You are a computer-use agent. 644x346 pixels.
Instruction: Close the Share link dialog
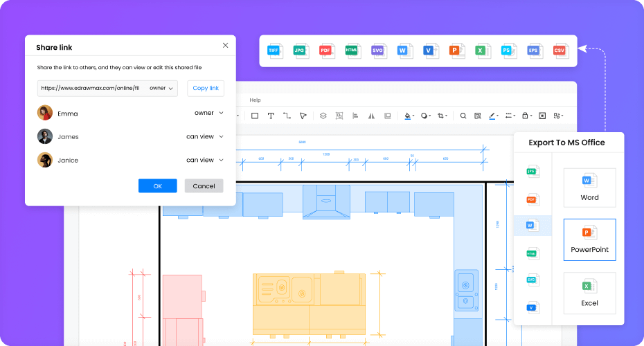pos(226,46)
